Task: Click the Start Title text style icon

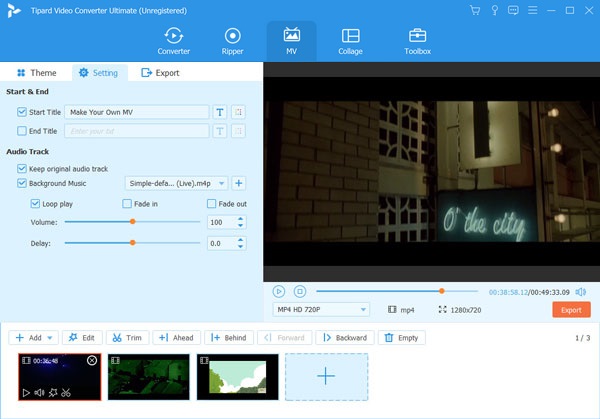Action: 220,112
